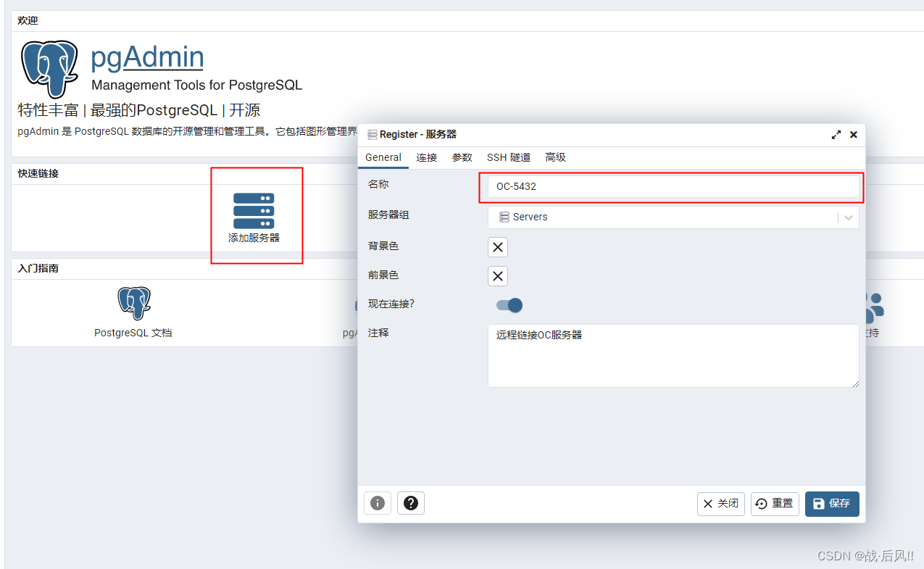924x569 pixels.
Task: Click the 保存 save button
Action: (x=832, y=504)
